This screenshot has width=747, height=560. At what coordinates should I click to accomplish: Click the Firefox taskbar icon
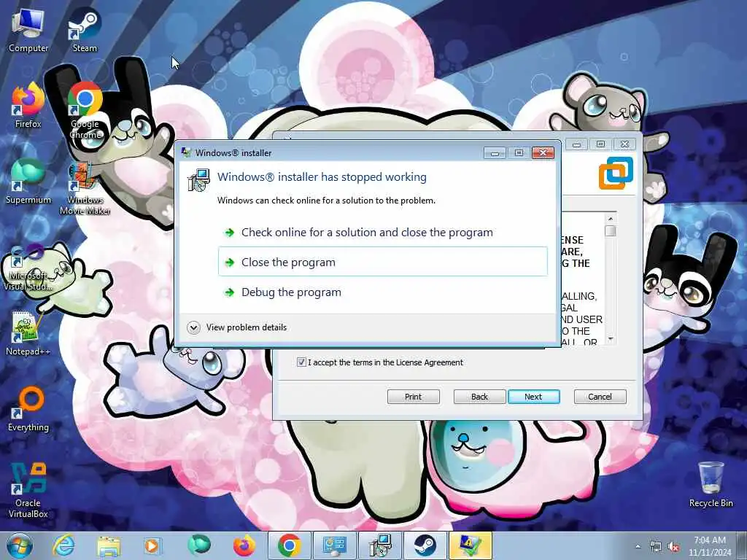click(x=244, y=545)
